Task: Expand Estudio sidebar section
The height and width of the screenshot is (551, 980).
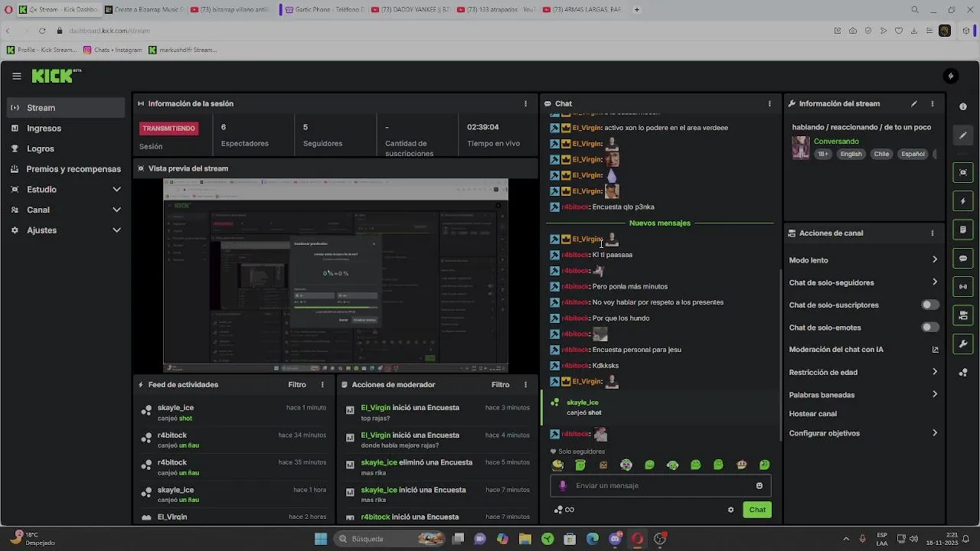Action: 66,190
